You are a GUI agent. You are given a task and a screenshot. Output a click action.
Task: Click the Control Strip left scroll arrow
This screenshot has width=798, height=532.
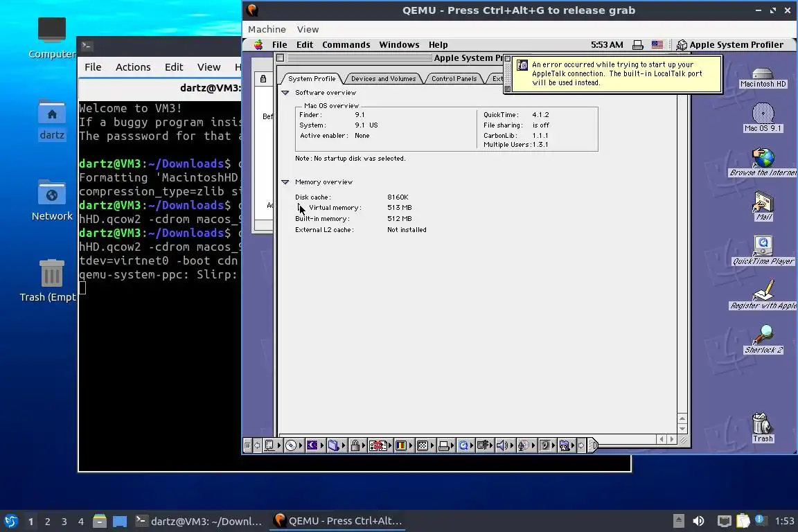[257, 446]
